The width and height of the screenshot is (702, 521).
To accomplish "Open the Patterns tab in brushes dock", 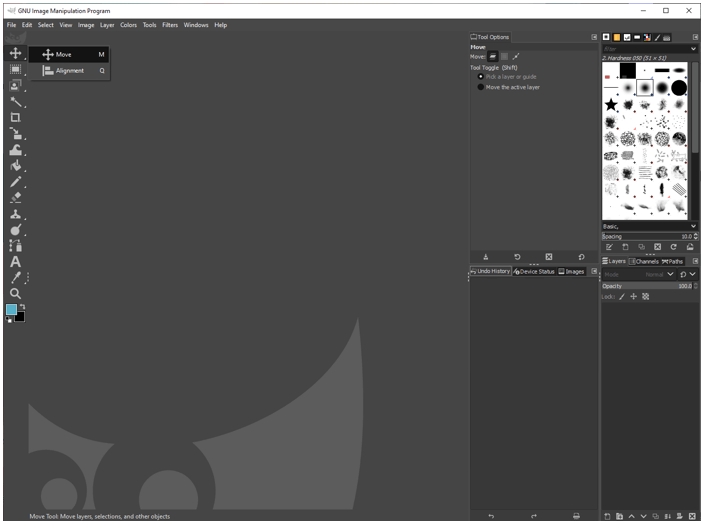I will coord(616,37).
